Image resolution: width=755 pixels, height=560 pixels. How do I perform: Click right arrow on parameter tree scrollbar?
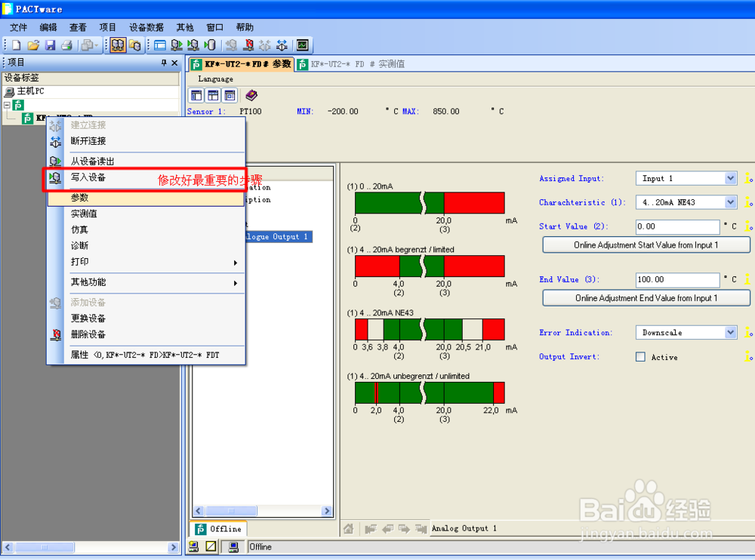click(x=327, y=511)
